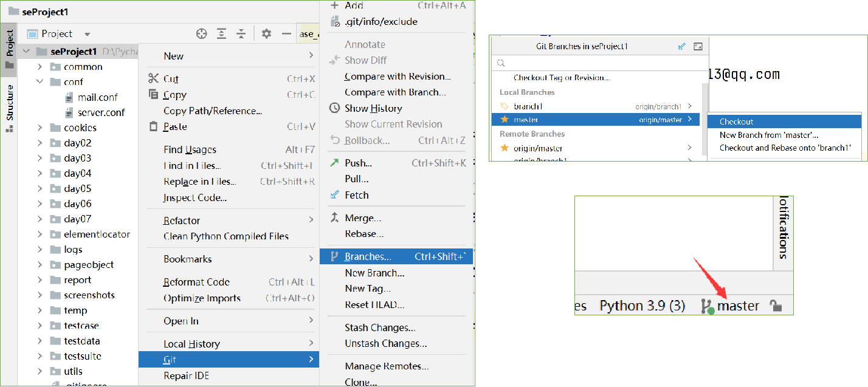Screen dimensions: 868x387
Task: Choose Paste in context menu
Action: pos(229,126)
